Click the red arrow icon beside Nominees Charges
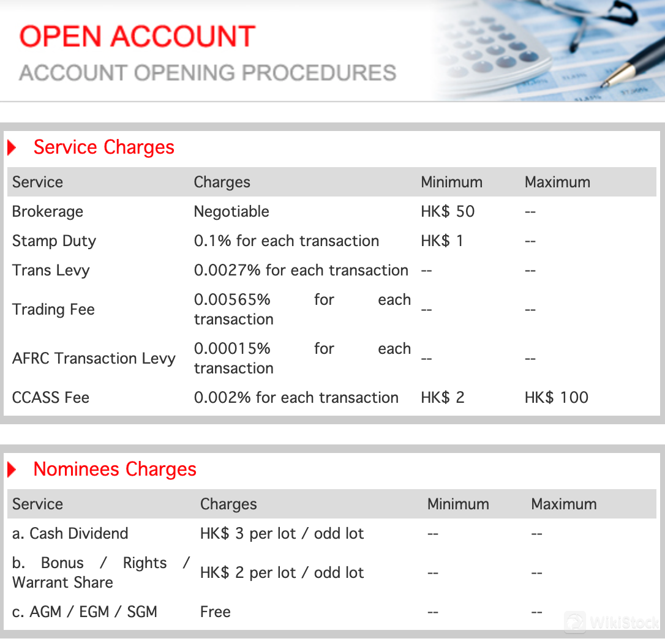The width and height of the screenshot is (665, 644). [13, 469]
